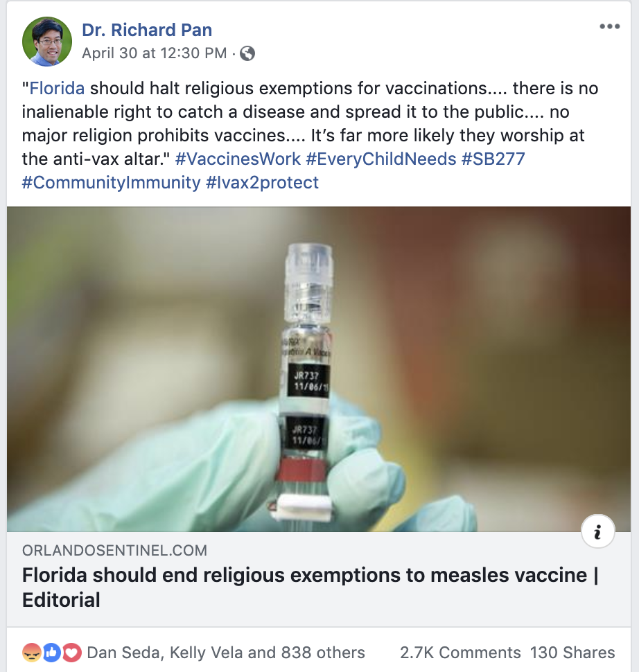Follow the Florida tagged link
The image size is (639, 672).
(57, 88)
